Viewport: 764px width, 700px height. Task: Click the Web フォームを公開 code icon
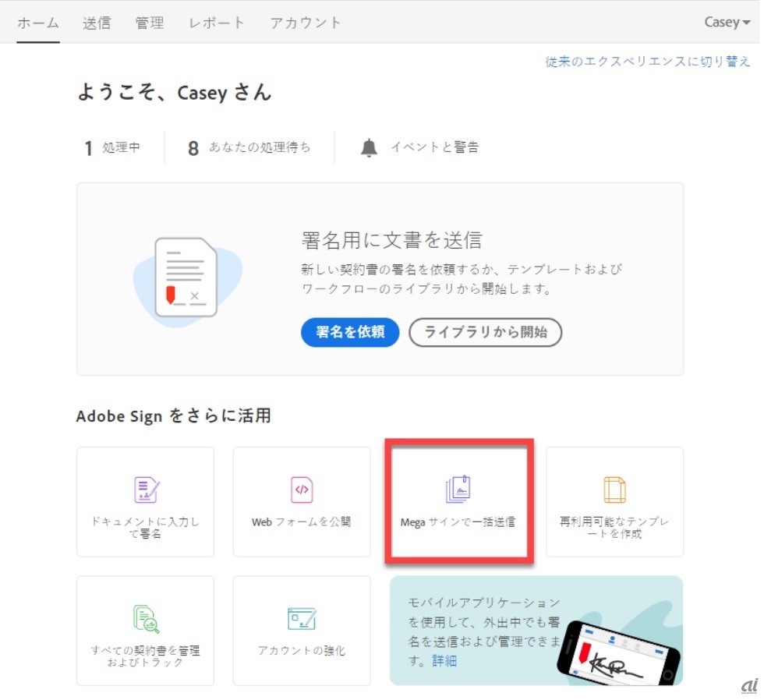coord(302,490)
